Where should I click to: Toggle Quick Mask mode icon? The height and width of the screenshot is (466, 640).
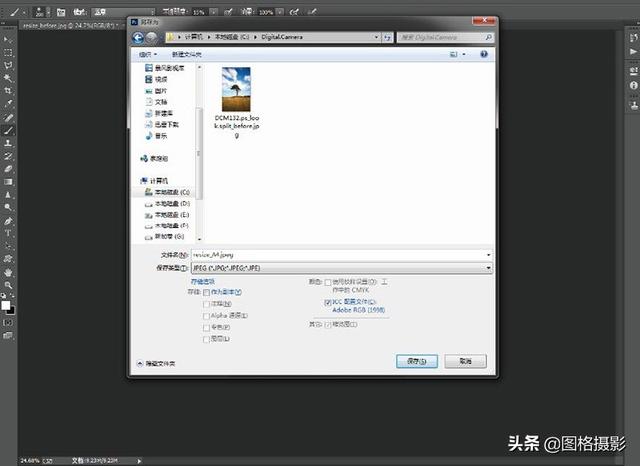click(7, 322)
